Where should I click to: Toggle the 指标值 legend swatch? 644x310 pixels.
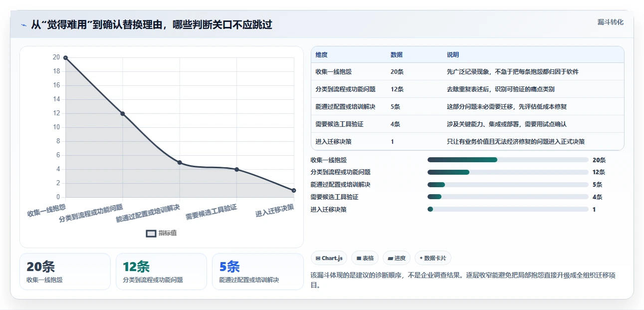coord(152,233)
